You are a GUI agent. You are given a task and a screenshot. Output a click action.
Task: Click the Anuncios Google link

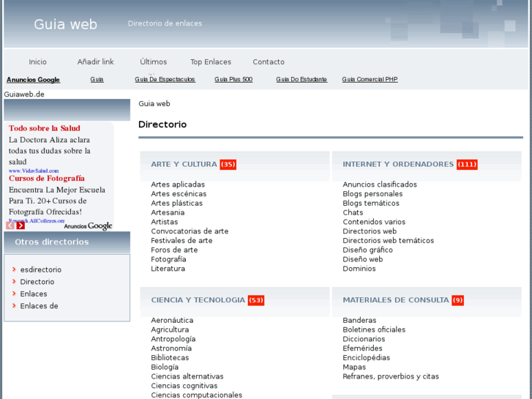33,80
